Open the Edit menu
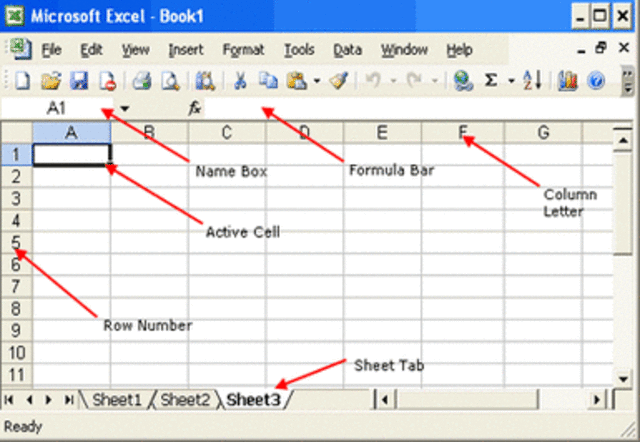 click(x=91, y=50)
